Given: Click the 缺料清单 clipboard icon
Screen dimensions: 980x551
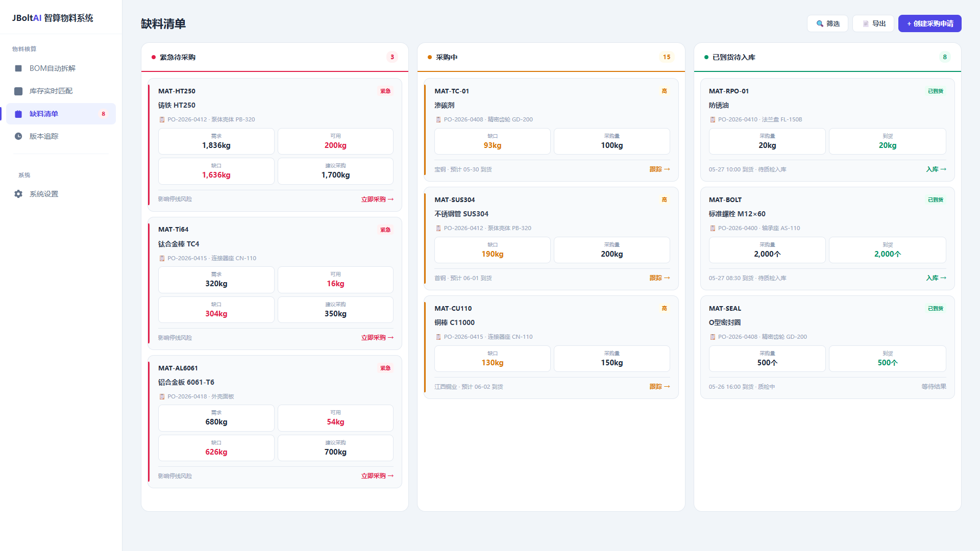Looking at the screenshot, I should point(18,114).
